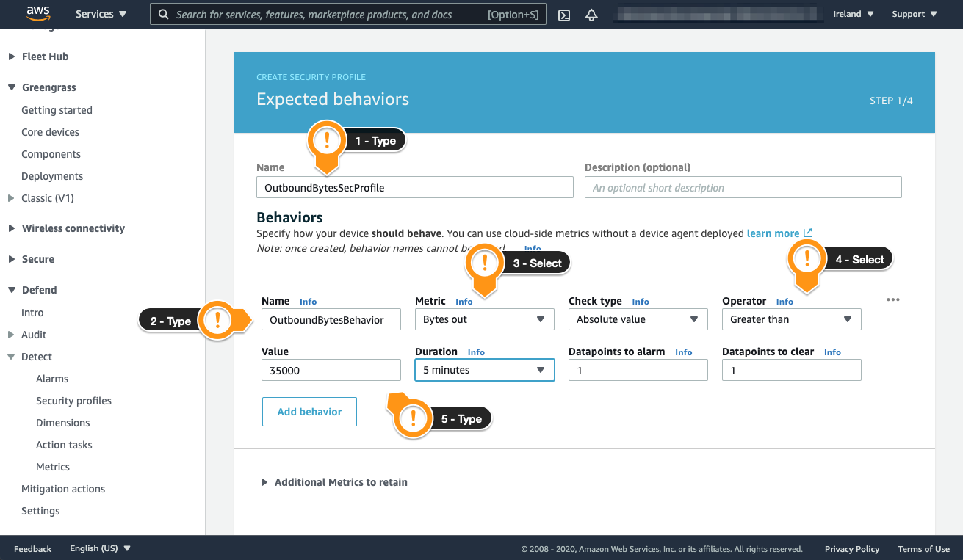
Task: Open the Support menu
Action: coord(915,14)
